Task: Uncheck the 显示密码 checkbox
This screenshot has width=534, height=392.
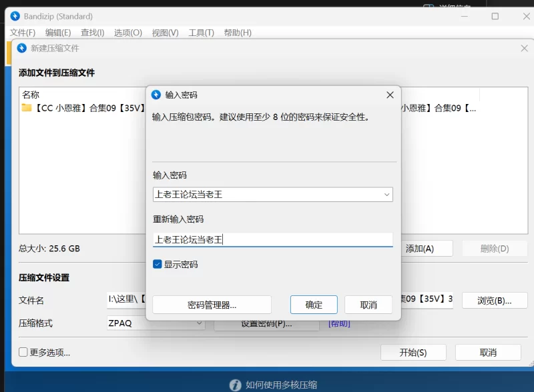Action: pos(157,264)
